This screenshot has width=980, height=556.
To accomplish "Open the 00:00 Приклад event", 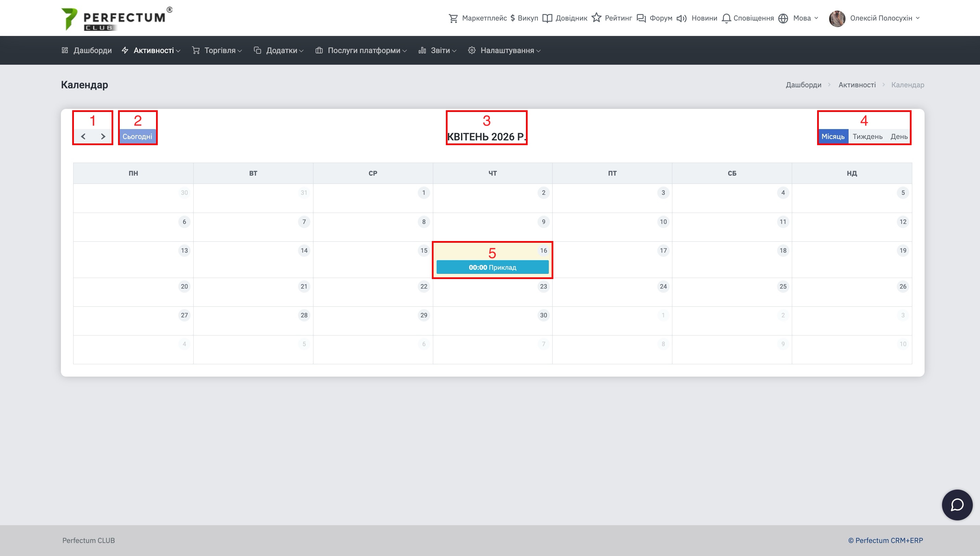I will coord(492,267).
